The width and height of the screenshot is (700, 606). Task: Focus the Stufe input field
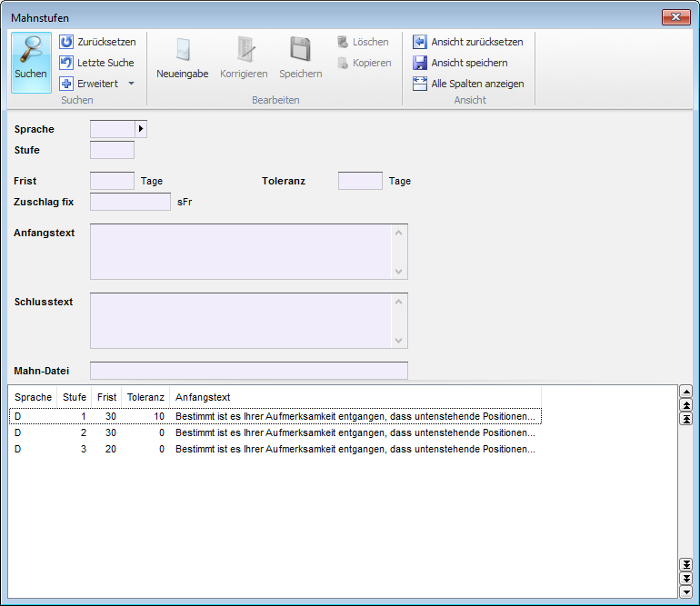pos(112,150)
